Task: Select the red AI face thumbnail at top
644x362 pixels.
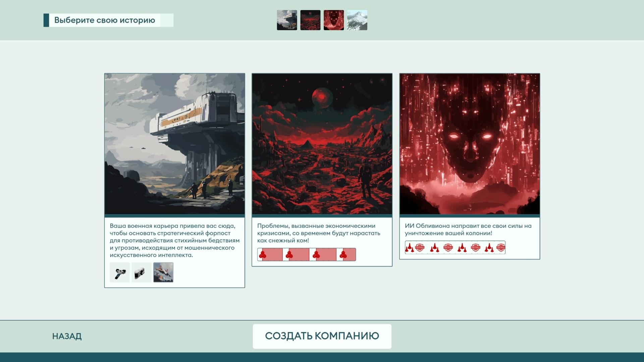Action: click(x=334, y=20)
